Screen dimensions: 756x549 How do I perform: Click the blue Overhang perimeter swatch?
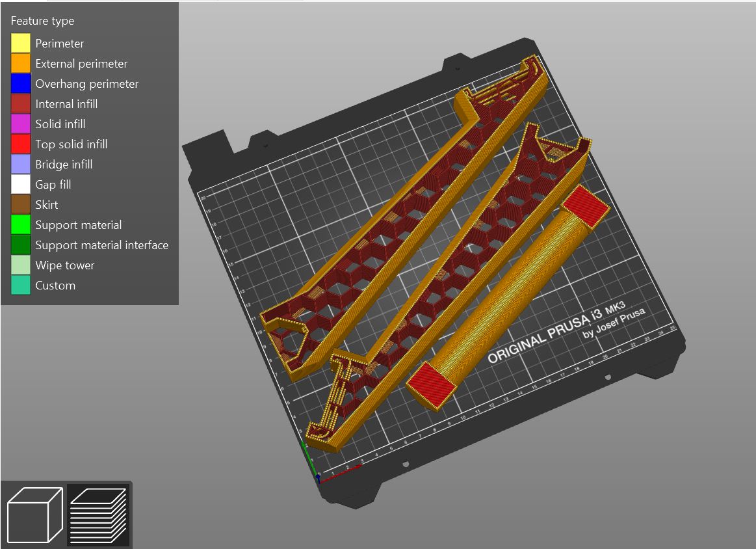click(x=21, y=84)
